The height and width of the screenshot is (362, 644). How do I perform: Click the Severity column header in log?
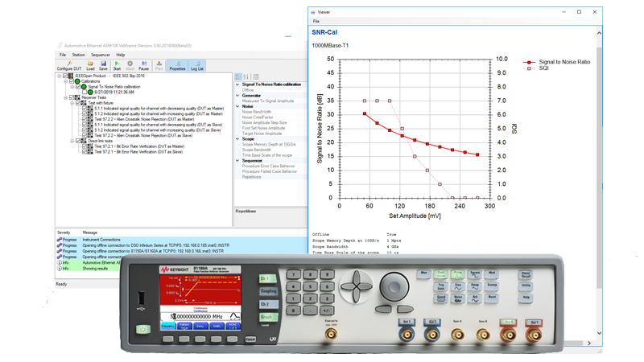64,232
